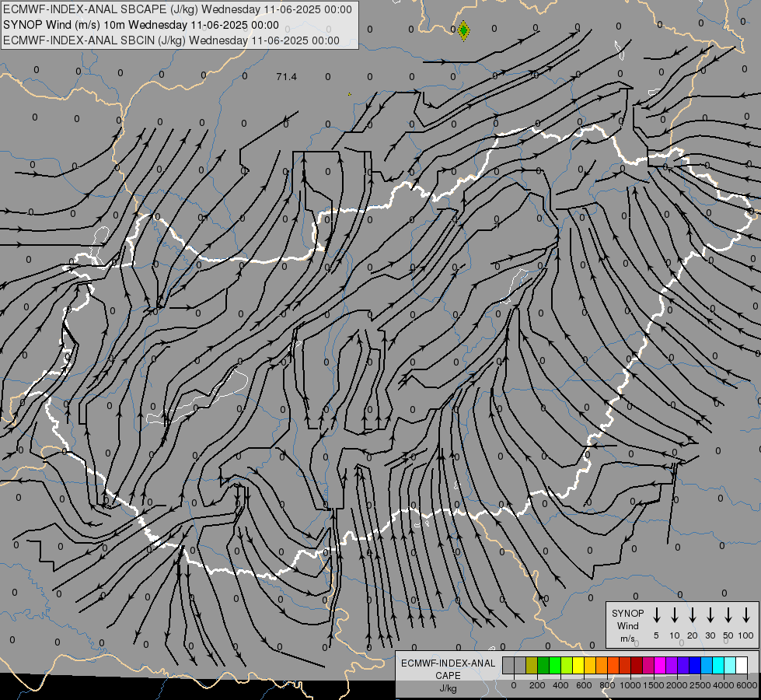Screen dimensions: 761x700
Task: Select the 30 m/s wind arrow symbol
Action: 710,615
